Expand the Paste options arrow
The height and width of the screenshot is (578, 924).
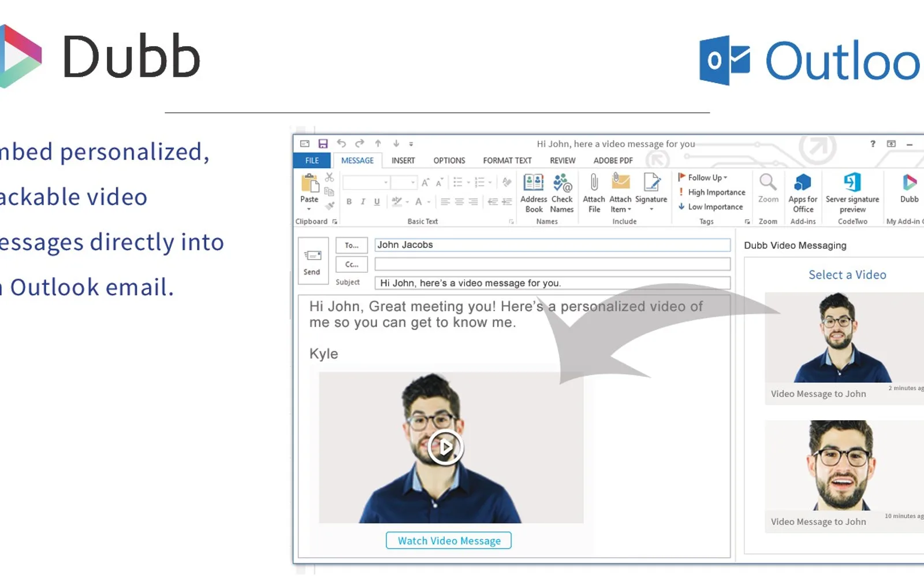(309, 209)
